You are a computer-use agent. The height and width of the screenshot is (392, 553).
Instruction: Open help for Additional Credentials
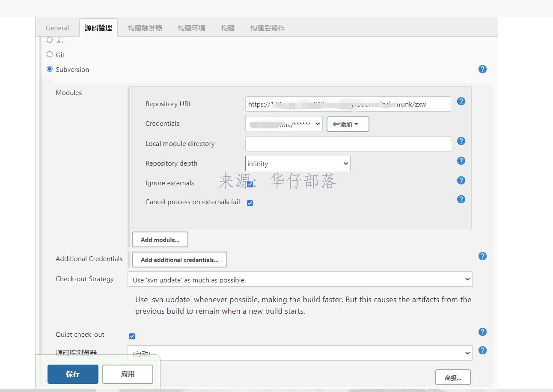[482, 256]
